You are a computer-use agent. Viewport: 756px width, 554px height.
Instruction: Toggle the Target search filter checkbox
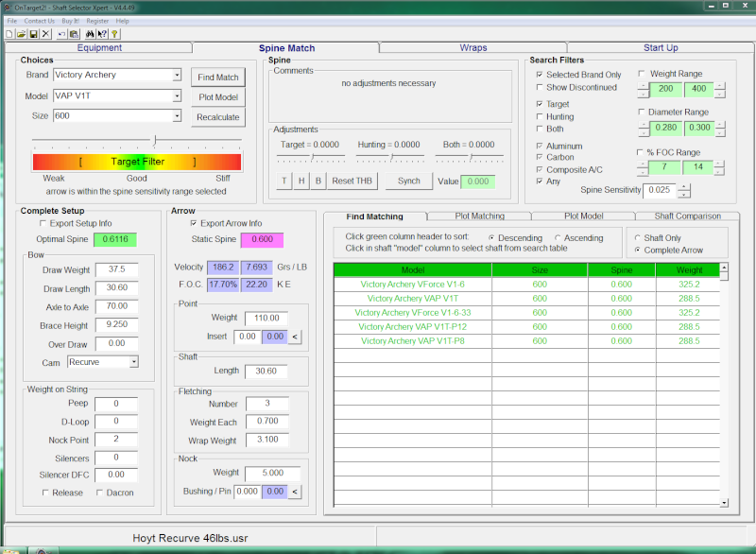(540, 104)
